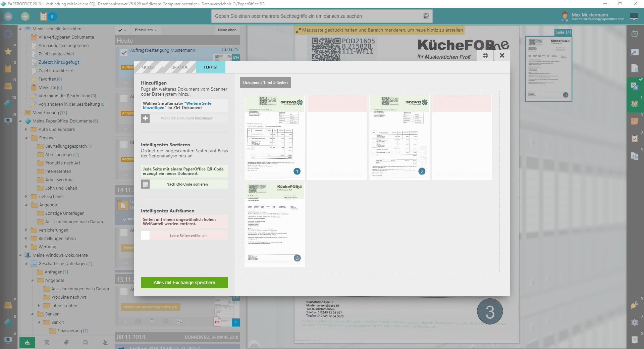This screenshot has height=349, width=644.
Task: Open the checkmark selection dropdown
Action: point(122,30)
